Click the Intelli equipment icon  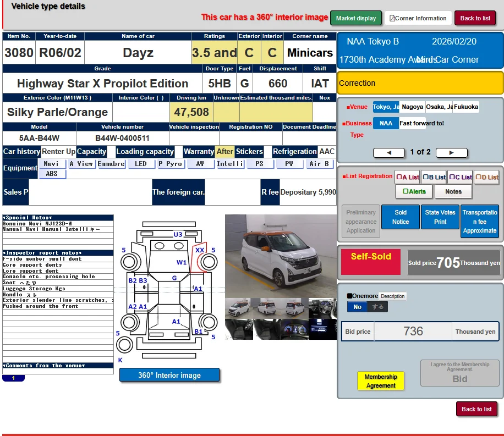click(x=231, y=163)
